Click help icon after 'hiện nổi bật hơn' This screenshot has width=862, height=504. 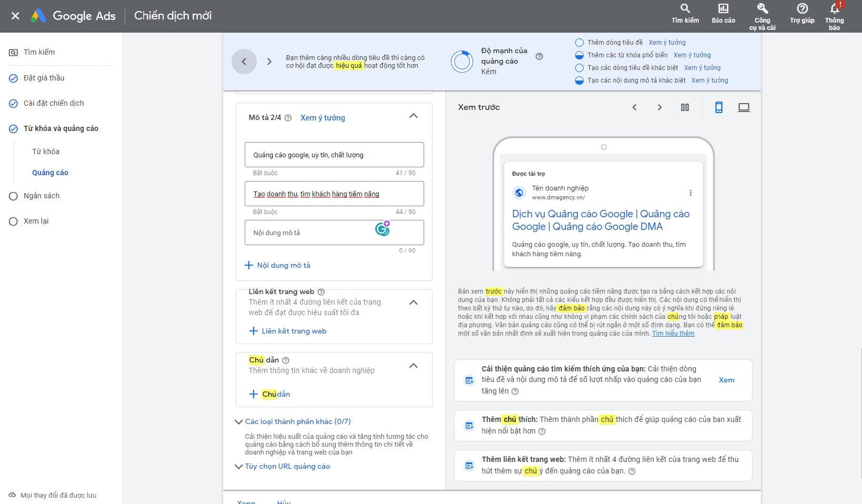point(542,431)
